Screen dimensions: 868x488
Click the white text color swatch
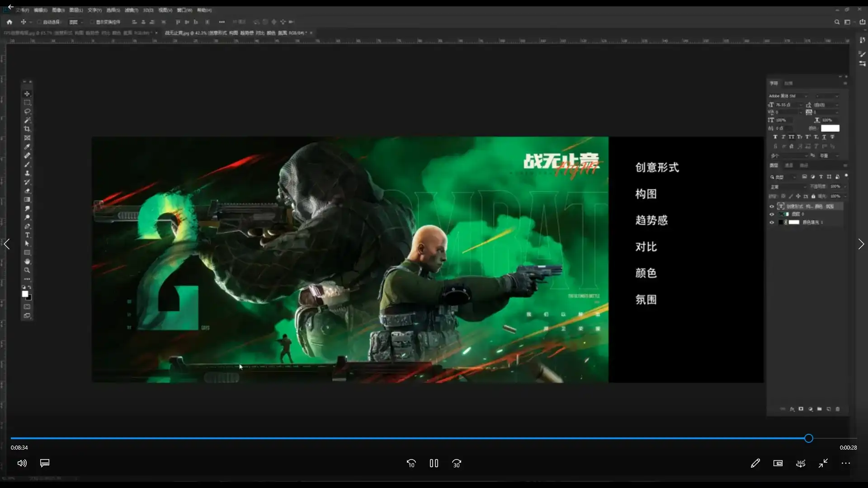pos(830,128)
